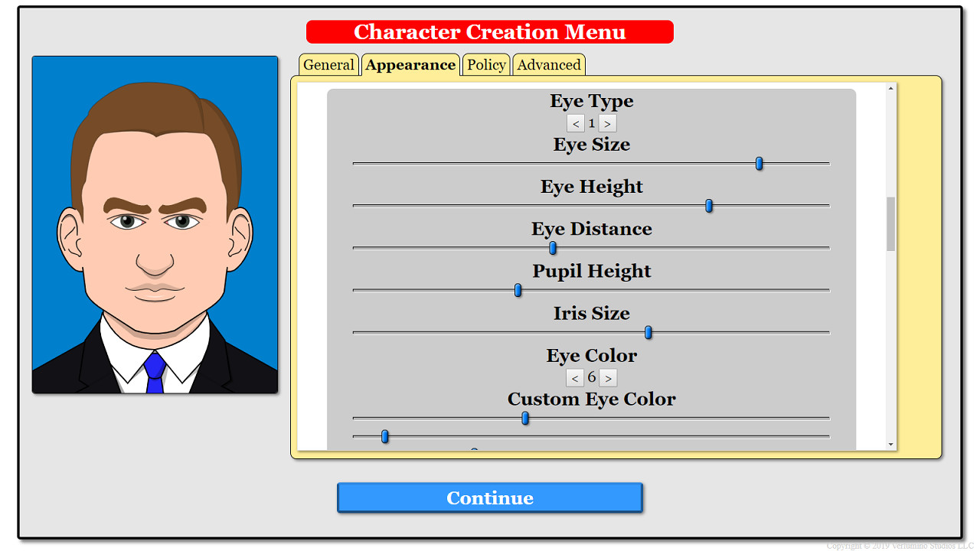
Task: Click the Eye Color number display
Action: [591, 377]
